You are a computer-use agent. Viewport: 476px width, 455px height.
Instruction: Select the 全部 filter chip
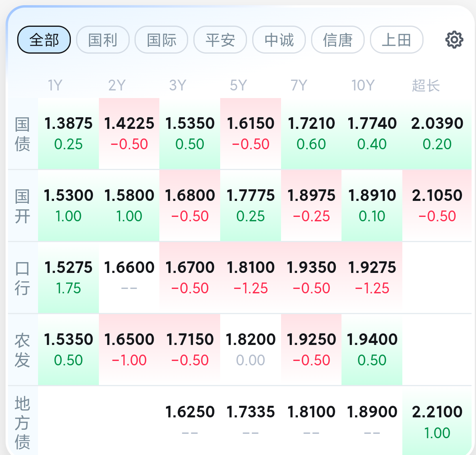coord(44,40)
